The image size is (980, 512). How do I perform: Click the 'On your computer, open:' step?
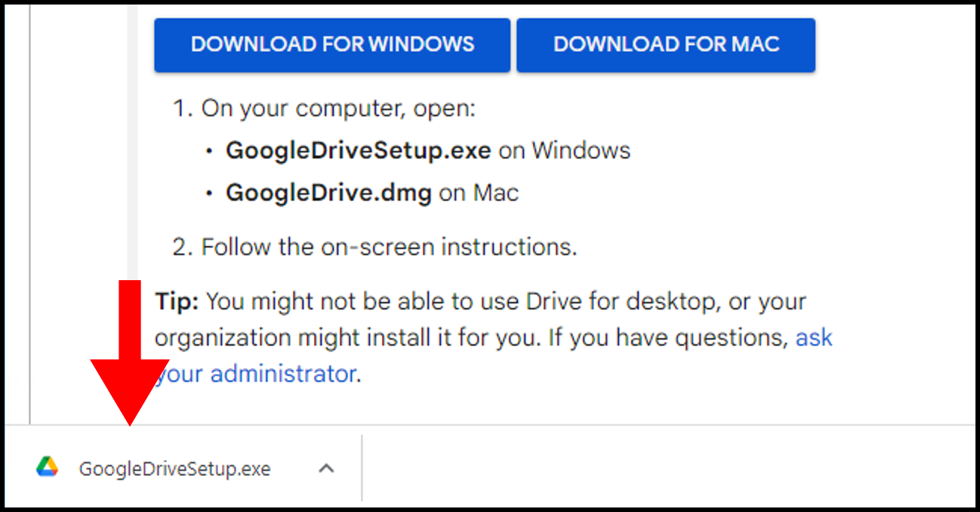pos(338,109)
